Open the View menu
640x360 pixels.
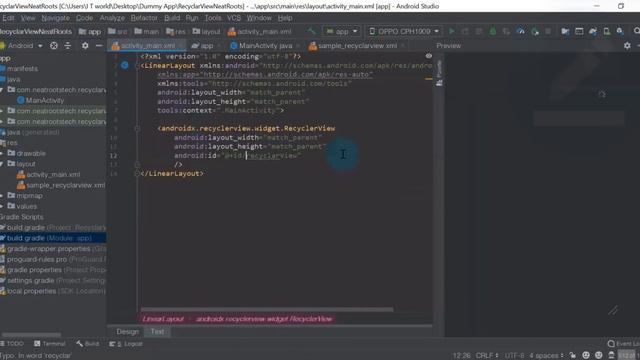click(28, 18)
